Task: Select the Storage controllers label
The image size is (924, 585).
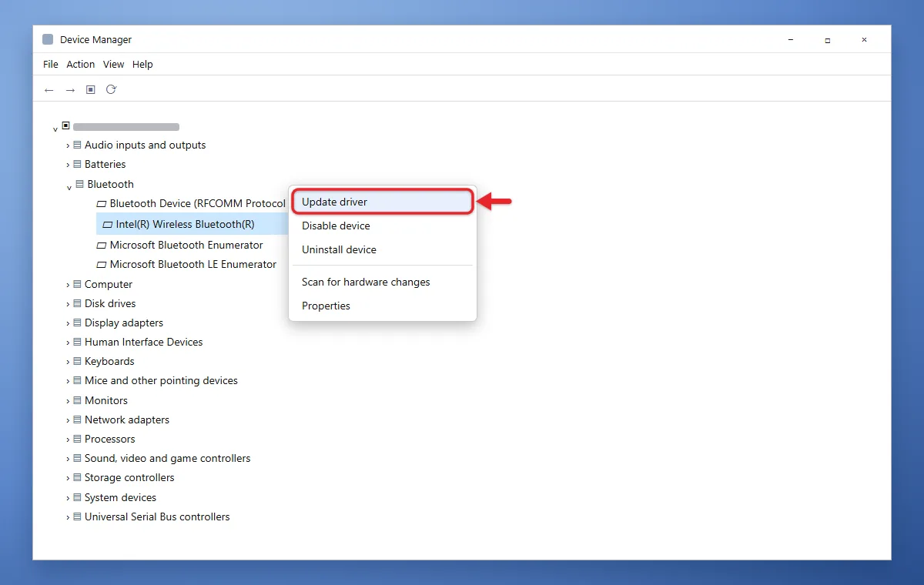Action: click(129, 477)
